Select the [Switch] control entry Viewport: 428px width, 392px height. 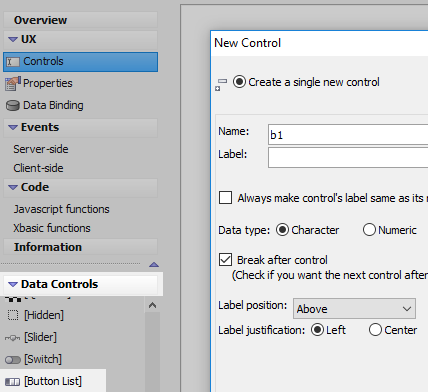(x=43, y=359)
